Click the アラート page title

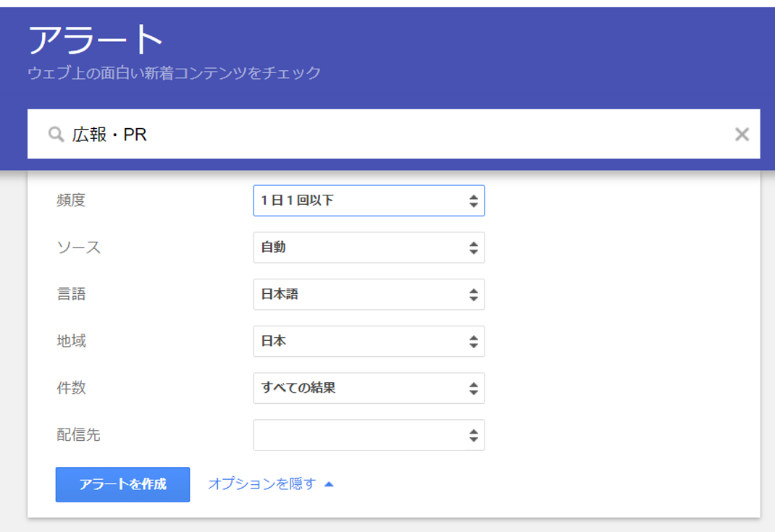click(x=96, y=40)
